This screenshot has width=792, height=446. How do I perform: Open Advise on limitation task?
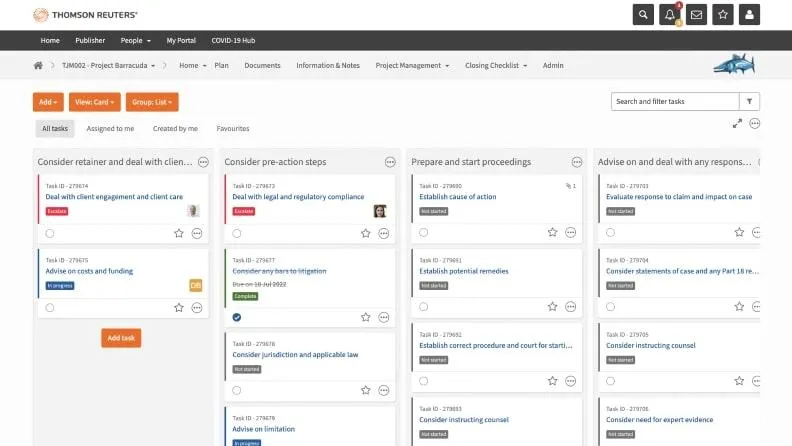(264, 429)
